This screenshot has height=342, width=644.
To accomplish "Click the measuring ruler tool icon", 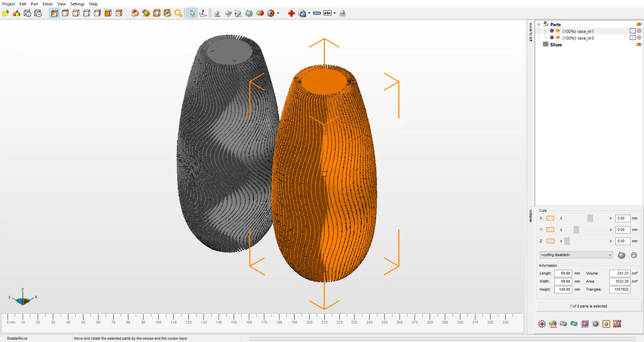I will pyautogui.click(x=317, y=13).
